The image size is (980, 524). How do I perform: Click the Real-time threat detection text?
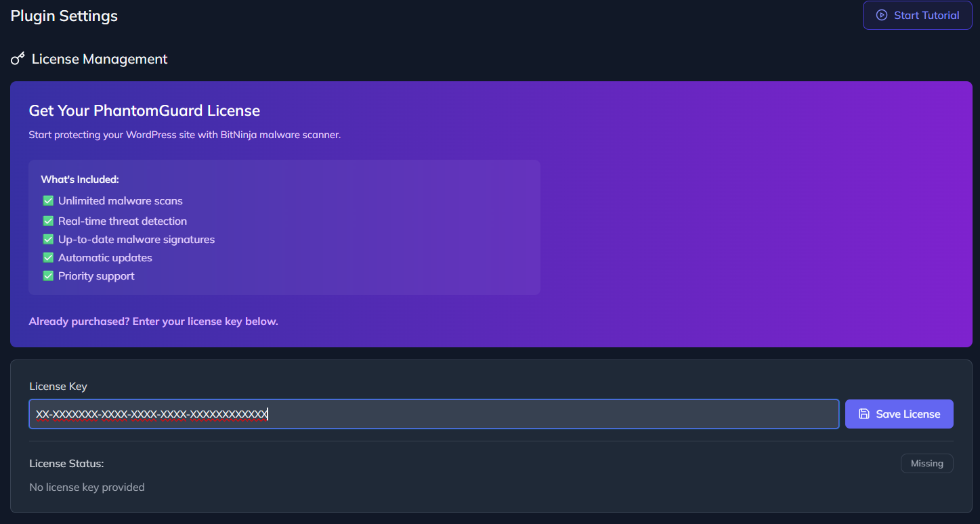[x=123, y=221]
